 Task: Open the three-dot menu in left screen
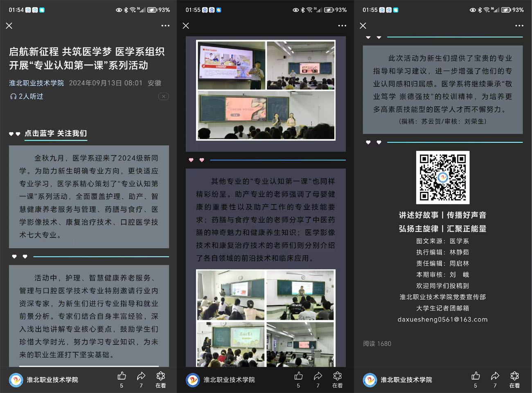165,26
